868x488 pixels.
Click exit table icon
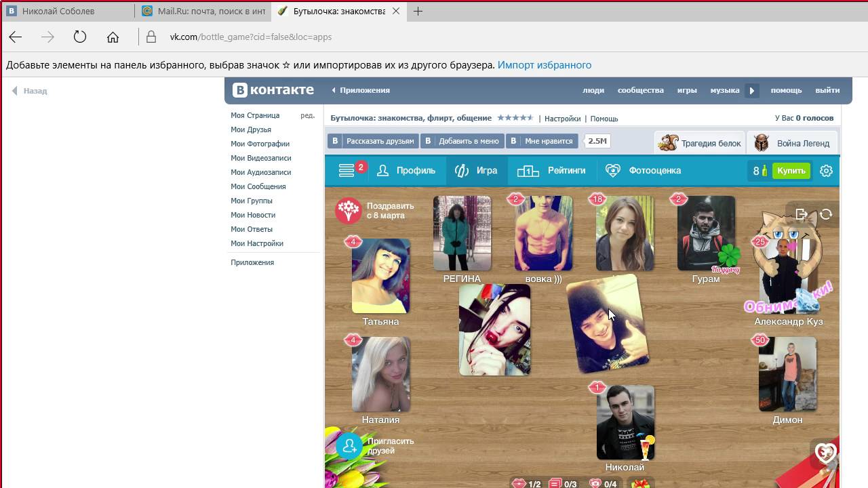802,214
